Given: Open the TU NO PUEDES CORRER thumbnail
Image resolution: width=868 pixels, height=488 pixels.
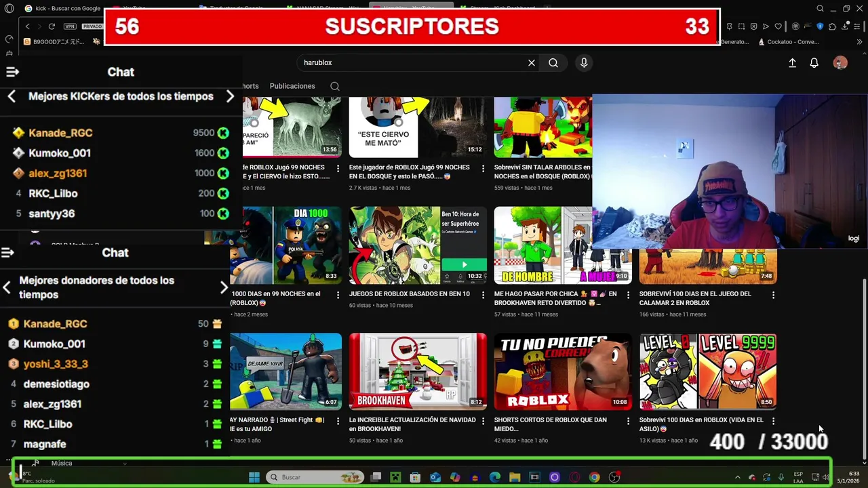Looking at the screenshot, I should 563,371.
